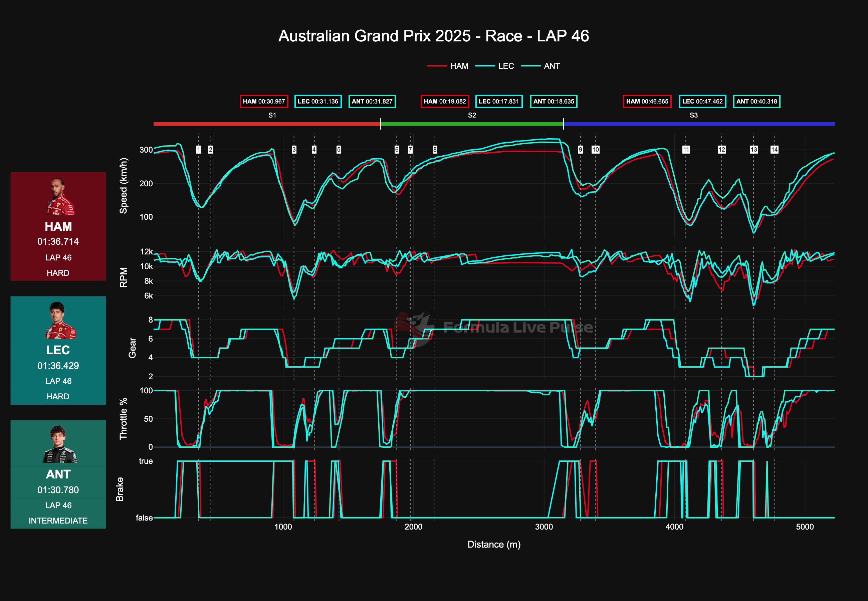
Task: Click the S3 sector label
Action: click(x=694, y=115)
